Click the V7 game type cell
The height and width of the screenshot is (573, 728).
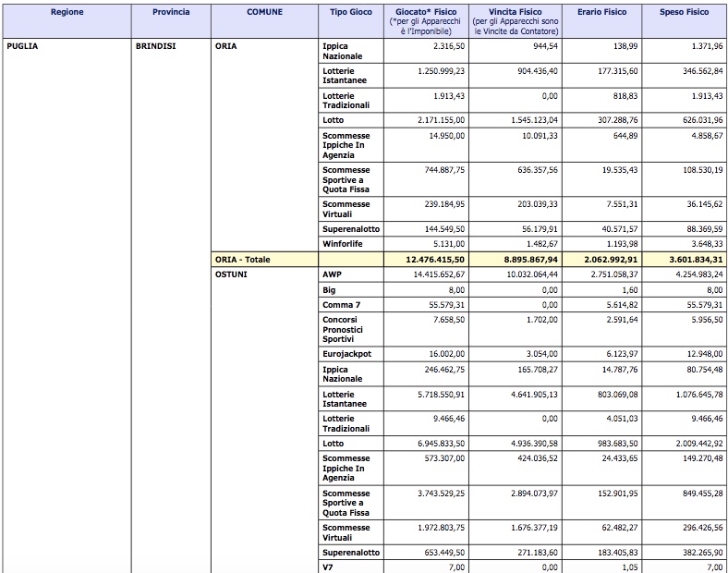329,567
